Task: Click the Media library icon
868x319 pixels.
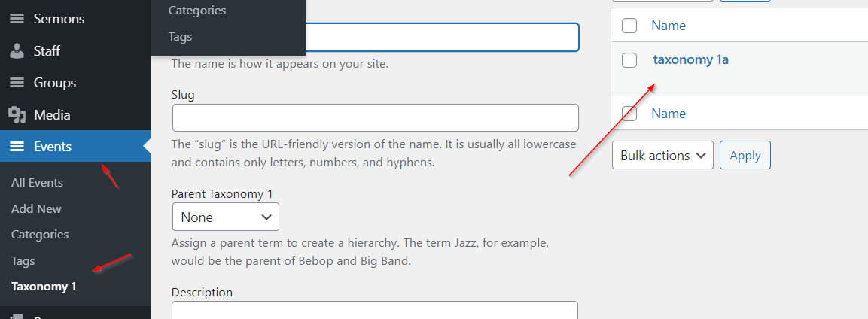Action: [17, 115]
